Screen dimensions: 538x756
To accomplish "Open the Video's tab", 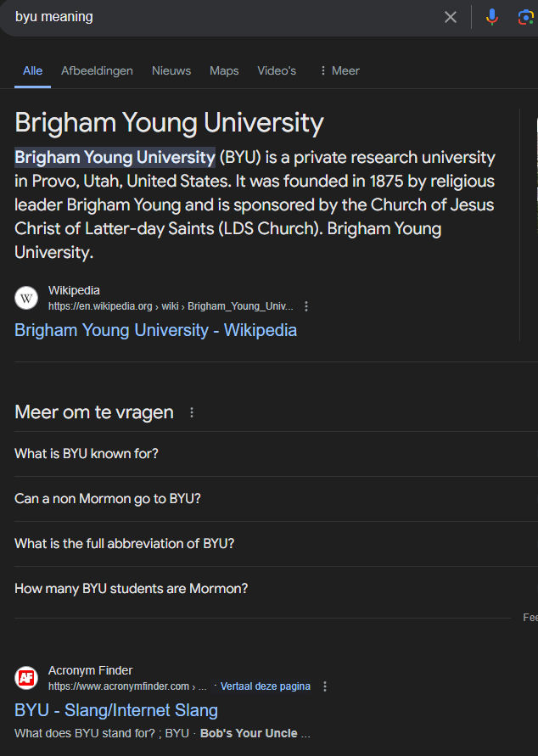I will (x=277, y=71).
